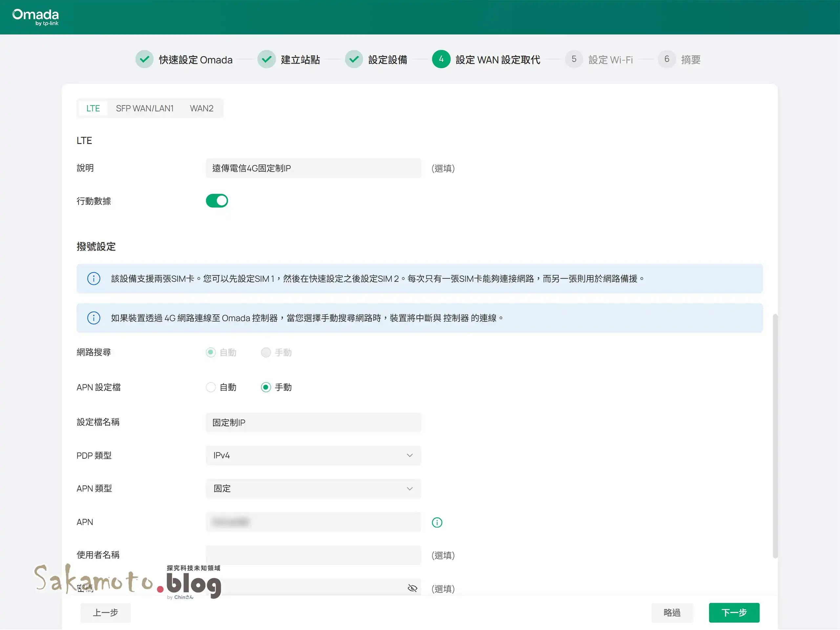Switch to the SFP WAN/LAN1 tab

tap(145, 109)
